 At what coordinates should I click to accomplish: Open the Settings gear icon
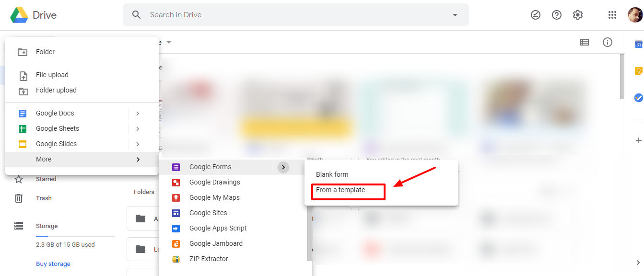click(x=578, y=15)
